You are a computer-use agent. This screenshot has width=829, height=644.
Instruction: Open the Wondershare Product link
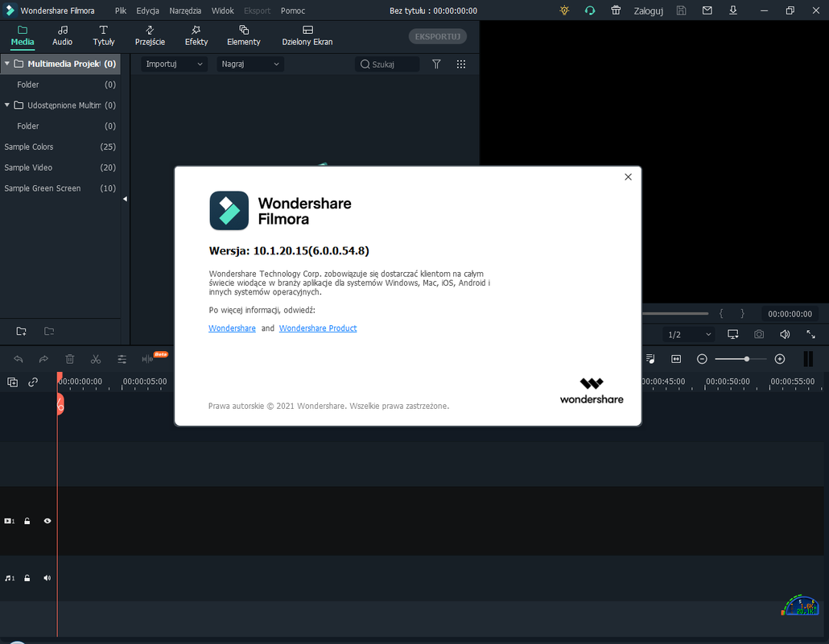click(x=318, y=328)
